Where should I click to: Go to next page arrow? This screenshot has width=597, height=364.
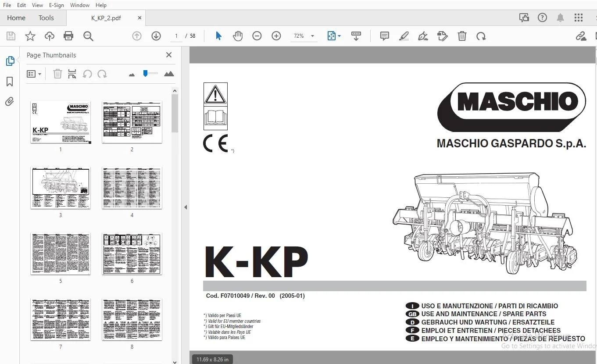click(x=156, y=36)
